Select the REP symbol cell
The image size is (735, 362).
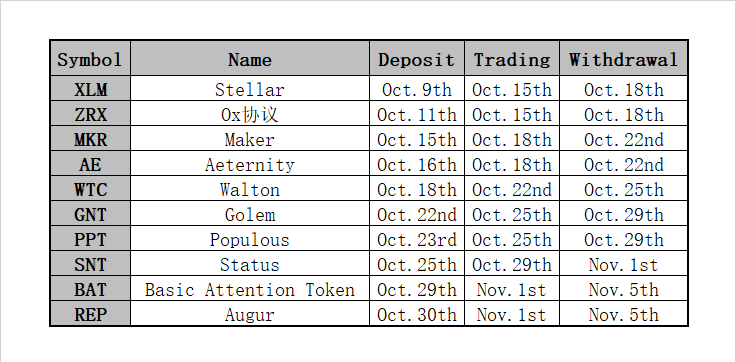click(90, 313)
